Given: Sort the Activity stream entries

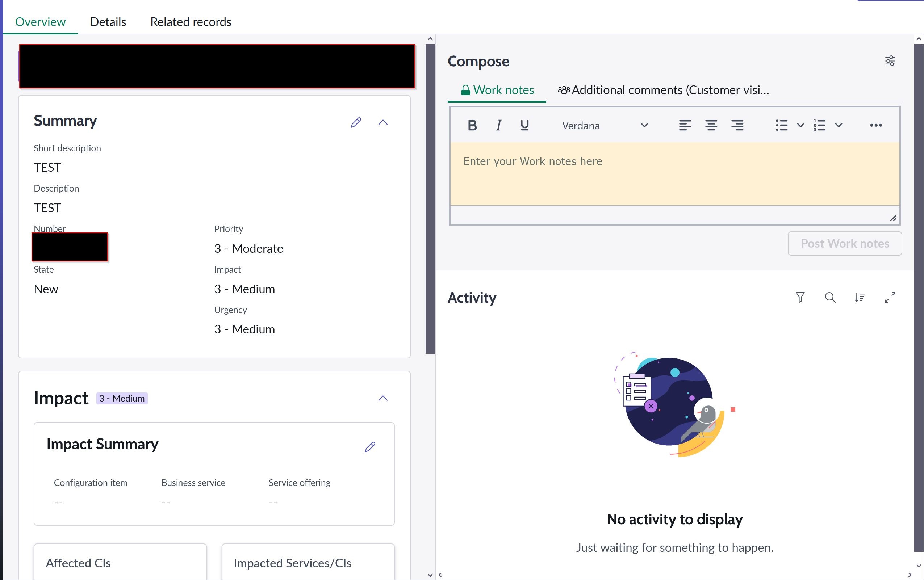Looking at the screenshot, I should (860, 297).
